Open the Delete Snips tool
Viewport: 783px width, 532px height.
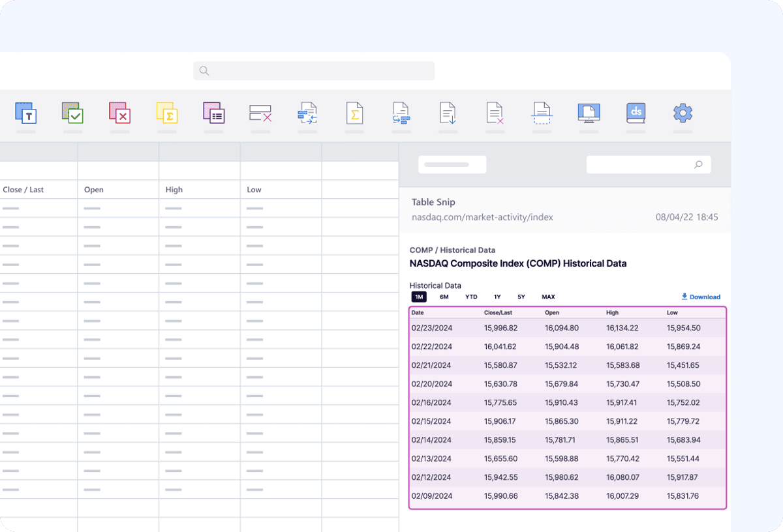tap(260, 114)
